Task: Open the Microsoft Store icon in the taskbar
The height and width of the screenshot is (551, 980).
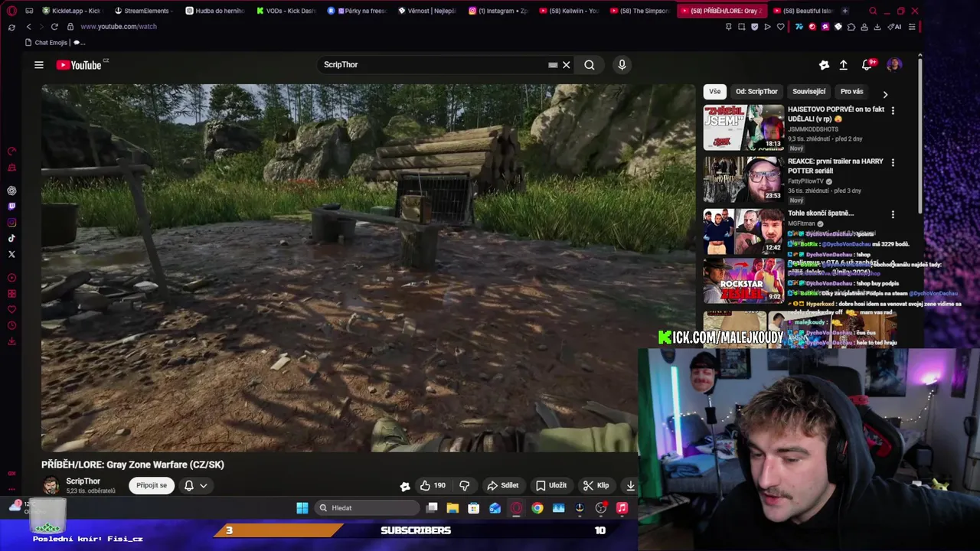Action: click(474, 507)
